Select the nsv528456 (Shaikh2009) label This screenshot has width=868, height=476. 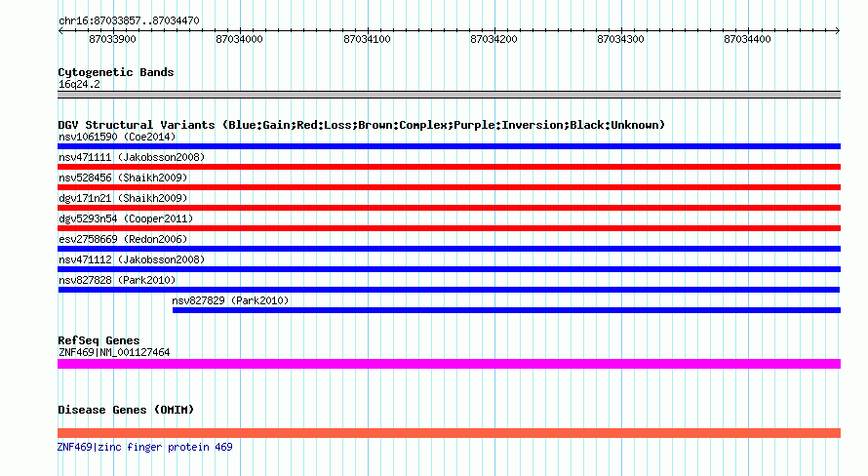click(123, 178)
